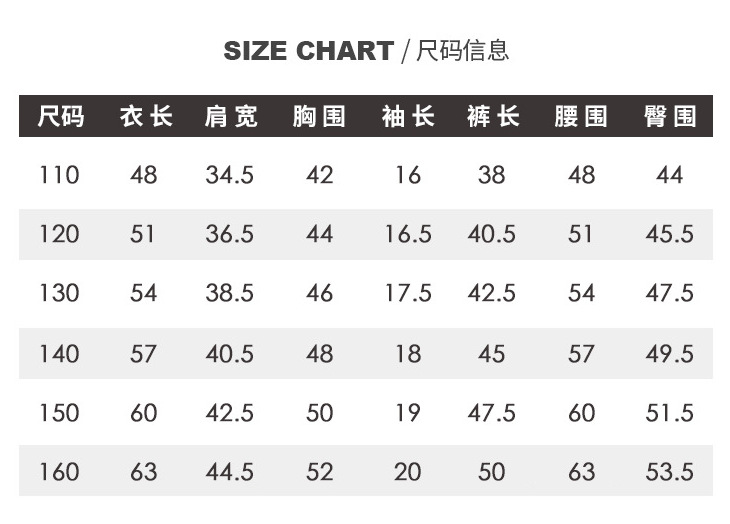The width and height of the screenshot is (730, 524).
Task: Select the size 120 row label
Action: pos(59,234)
